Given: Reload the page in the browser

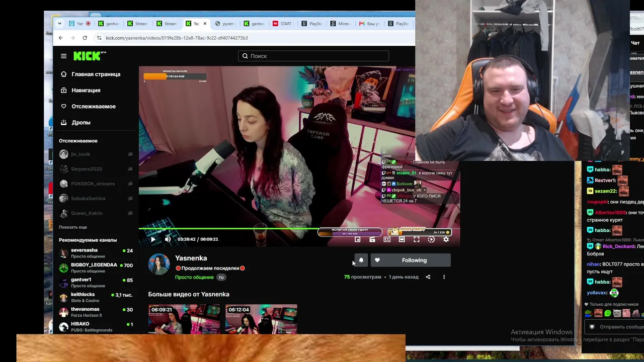Looking at the screenshot, I should (85, 38).
